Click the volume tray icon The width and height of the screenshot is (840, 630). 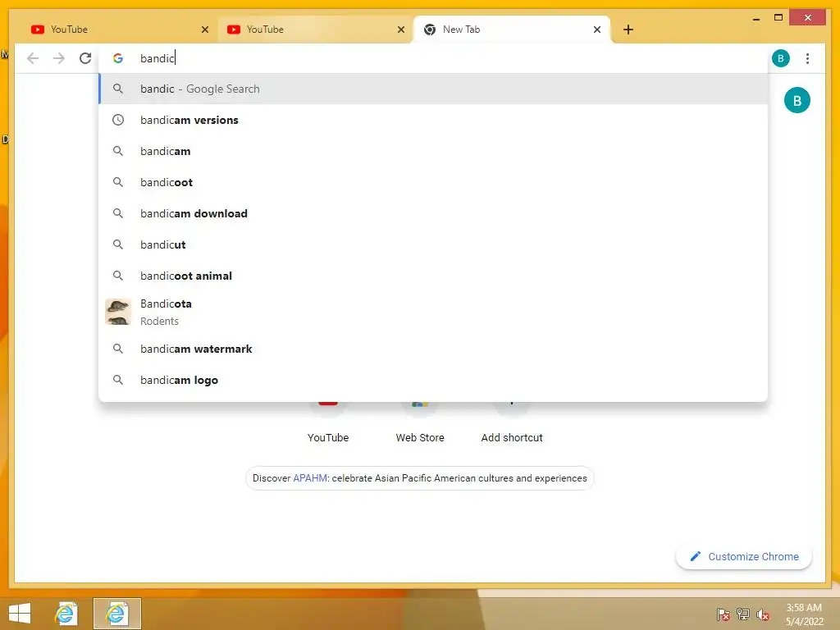coord(762,614)
